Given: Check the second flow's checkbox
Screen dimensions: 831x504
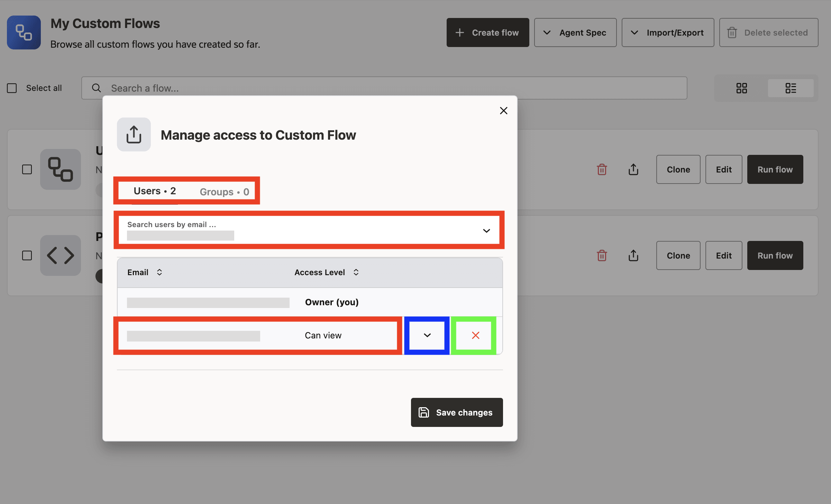Looking at the screenshot, I should (27, 255).
